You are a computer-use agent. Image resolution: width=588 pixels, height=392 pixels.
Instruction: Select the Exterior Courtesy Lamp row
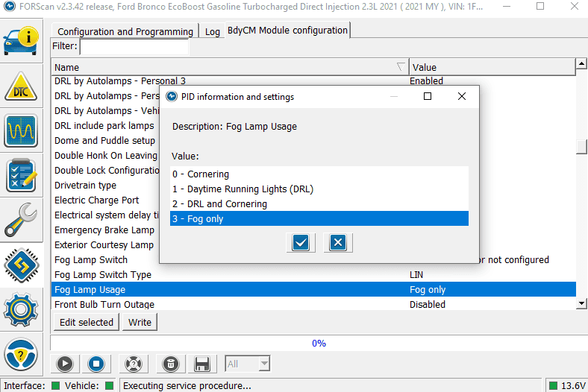coord(105,245)
